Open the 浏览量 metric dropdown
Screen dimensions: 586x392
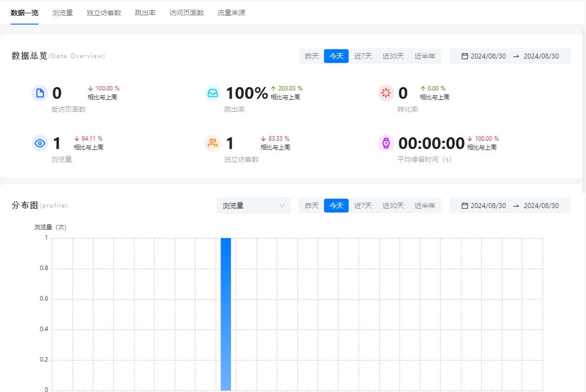(253, 206)
